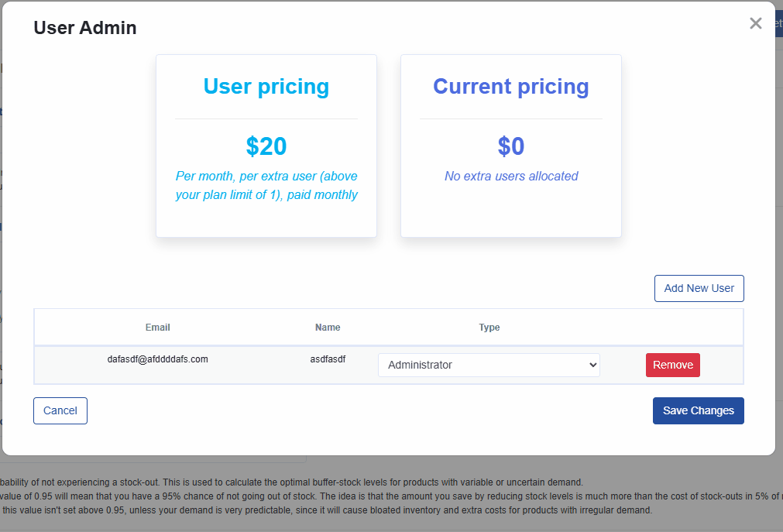This screenshot has width=783, height=532.
Task: Click the Add New User button
Action: pyautogui.click(x=699, y=288)
